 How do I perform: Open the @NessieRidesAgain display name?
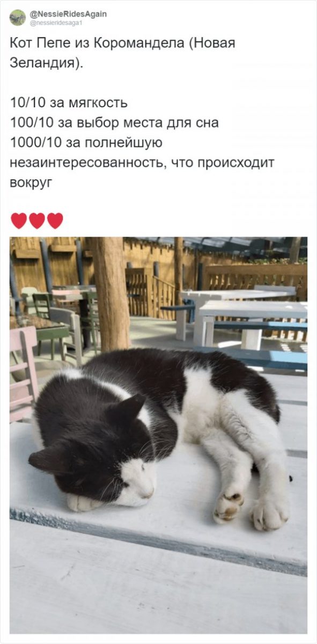pyautogui.click(x=68, y=14)
